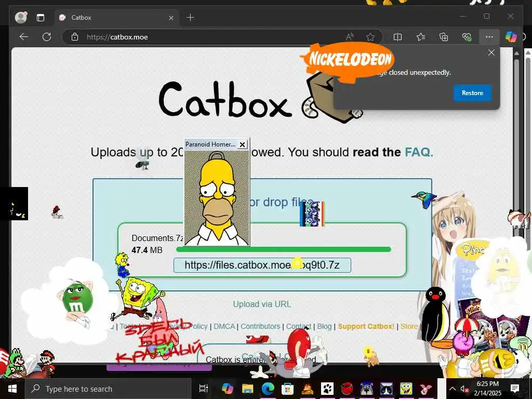Open the Blog link
Viewport: 532px width, 399px height.
tap(324, 326)
